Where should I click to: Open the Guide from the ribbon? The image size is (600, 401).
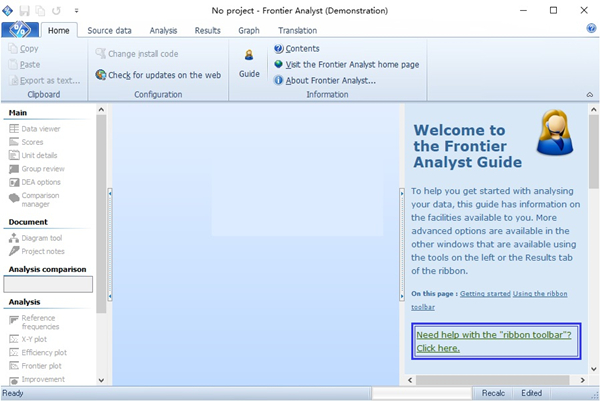coord(249,63)
